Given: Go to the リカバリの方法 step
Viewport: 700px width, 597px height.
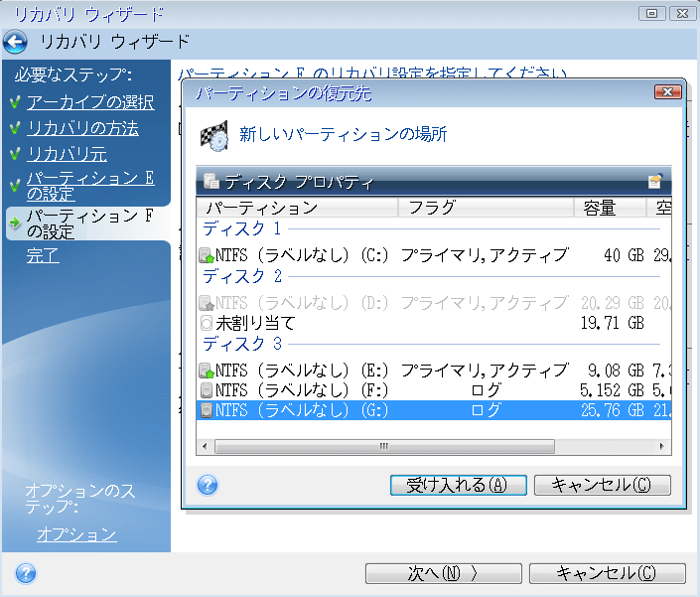Looking at the screenshot, I should 82,128.
